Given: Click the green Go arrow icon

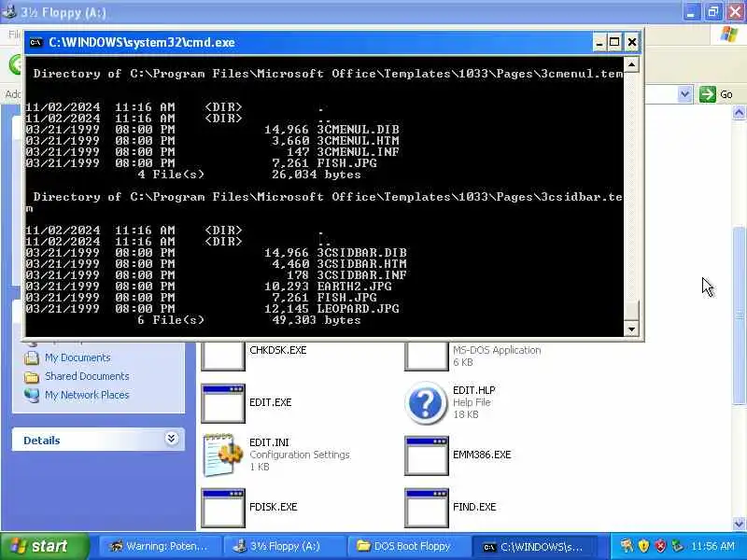Looking at the screenshot, I should 708,94.
